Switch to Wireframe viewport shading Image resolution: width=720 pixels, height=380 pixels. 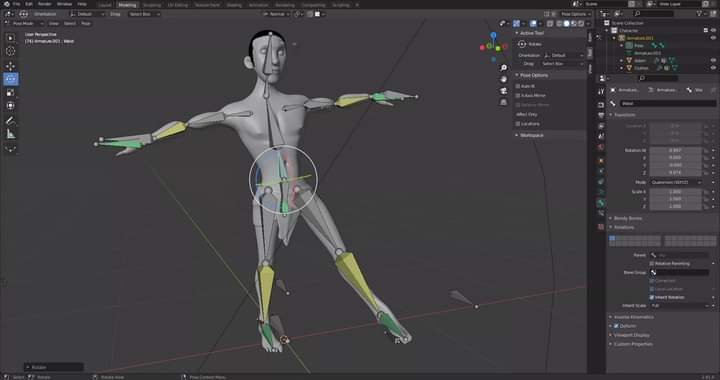[x=560, y=23]
